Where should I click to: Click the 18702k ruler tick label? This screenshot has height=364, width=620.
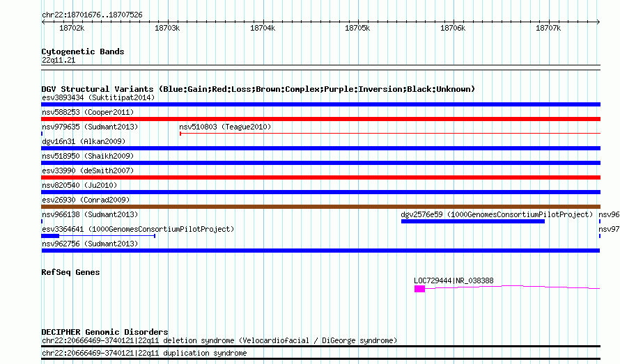click(x=72, y=28)
